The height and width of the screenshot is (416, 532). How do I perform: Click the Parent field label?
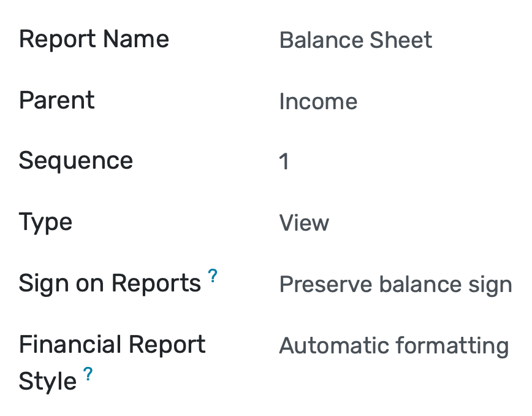click(56, 100)
